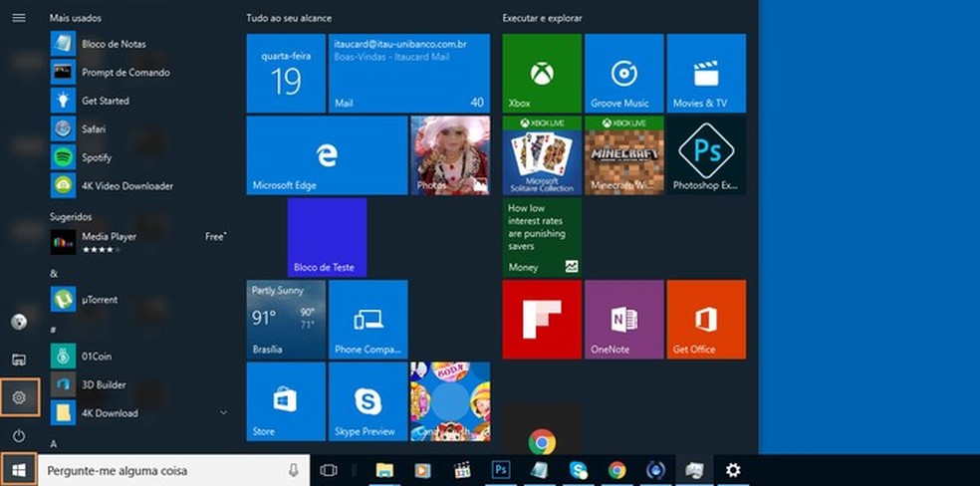Open the Get Office tile

pos(706,320)
